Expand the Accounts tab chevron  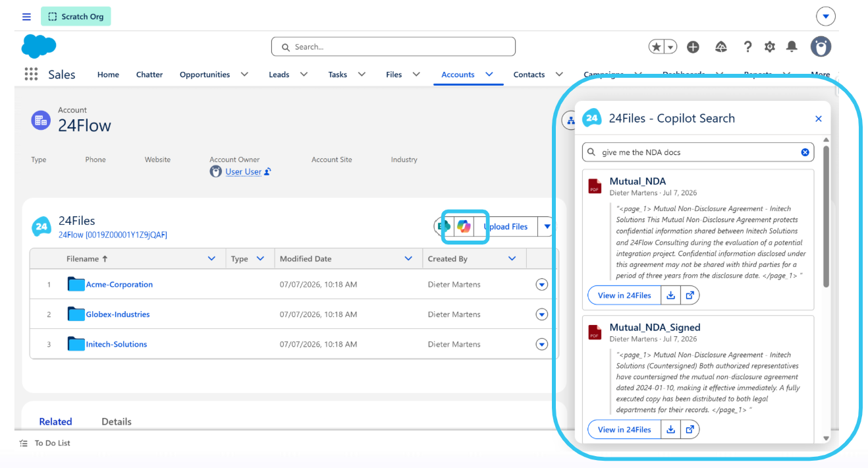coord(489,74)
